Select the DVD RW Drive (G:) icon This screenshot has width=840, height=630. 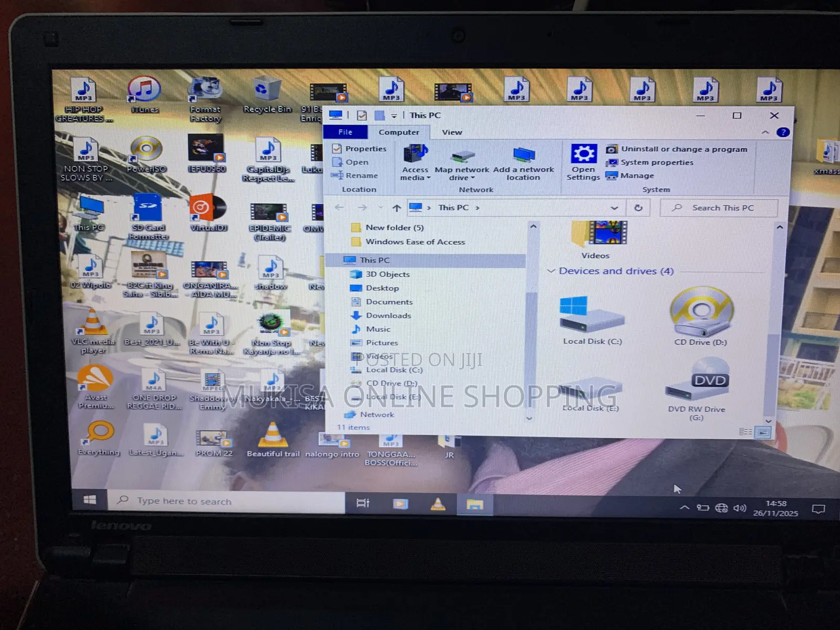coord(697,390)
